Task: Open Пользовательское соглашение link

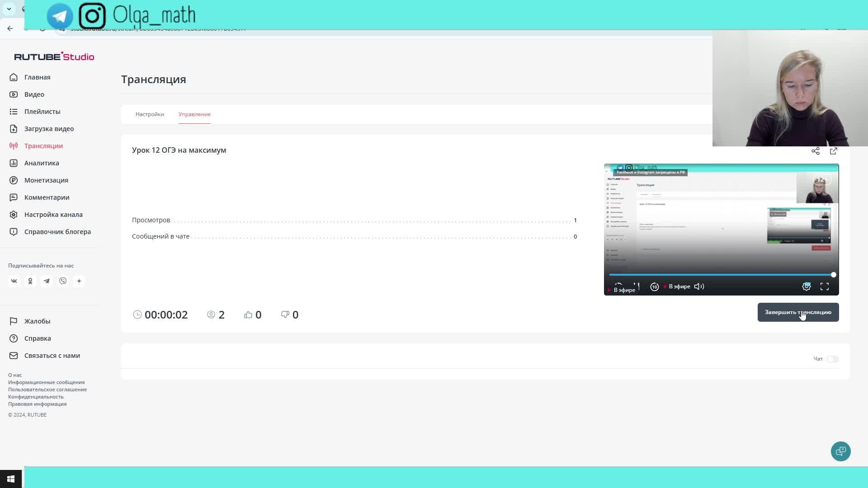Action: 47,389
